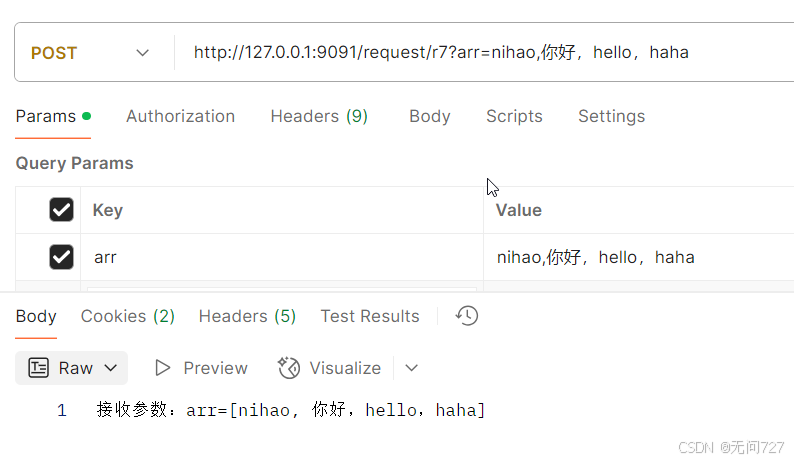794x461 pixels.
Task: Click the Query Params heading
Action: (74, 163)
